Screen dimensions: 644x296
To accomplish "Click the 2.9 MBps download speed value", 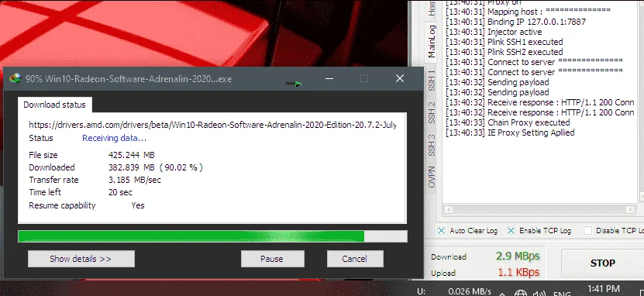I will [518, 256].
